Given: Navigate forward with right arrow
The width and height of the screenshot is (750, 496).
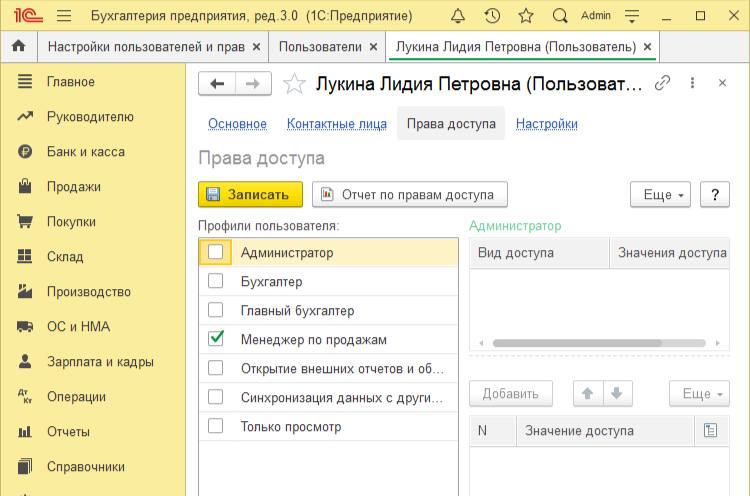Looking at the screenshot, I should 253,84.
